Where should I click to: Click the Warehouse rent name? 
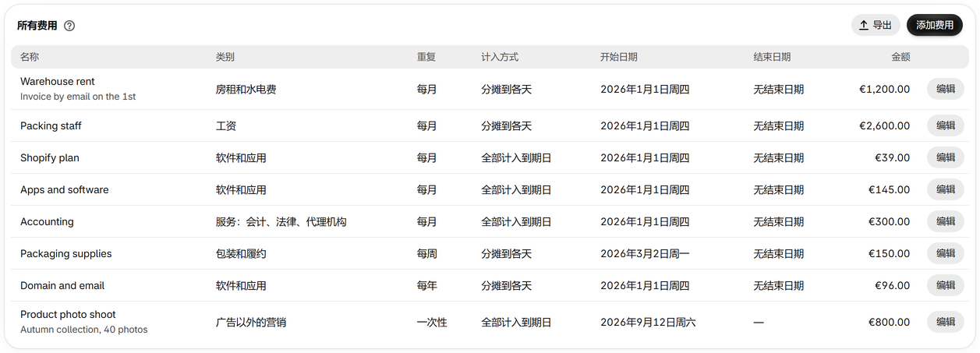tap(58, 81)
